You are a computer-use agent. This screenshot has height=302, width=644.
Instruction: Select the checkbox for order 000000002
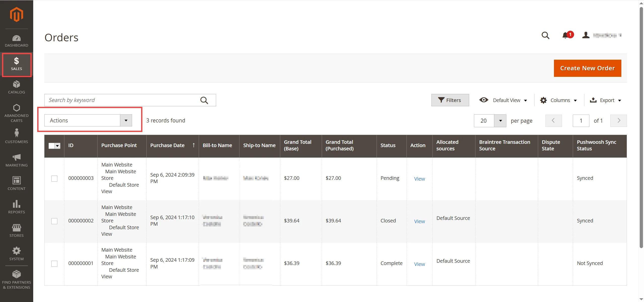coord(54,221)
